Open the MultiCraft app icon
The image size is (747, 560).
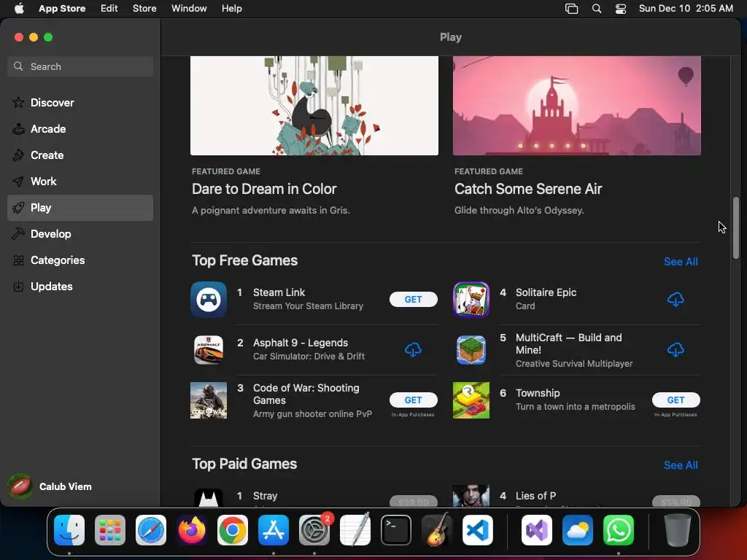click(471, 349)
